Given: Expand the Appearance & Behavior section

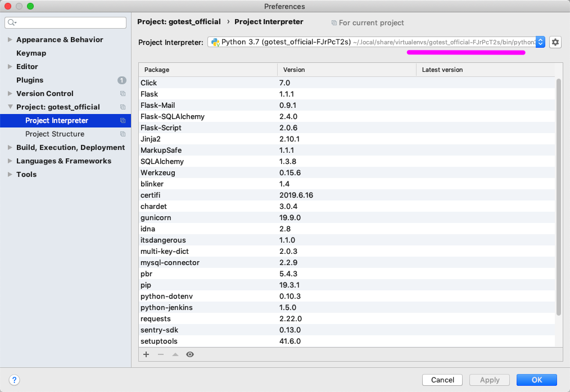Looking at the screenshot, I should [x=10, y=39].
